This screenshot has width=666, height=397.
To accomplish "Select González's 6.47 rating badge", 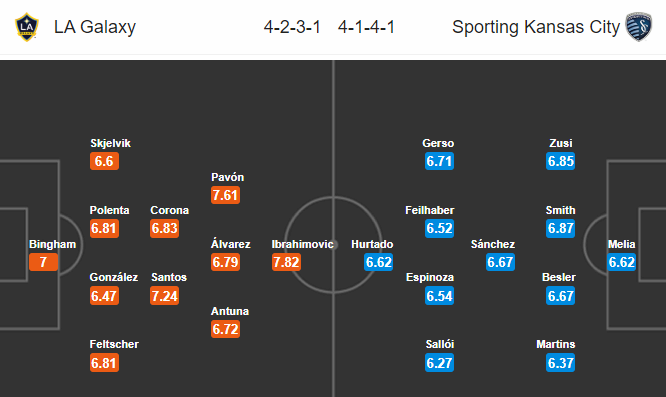I will [x=104, y=296].
